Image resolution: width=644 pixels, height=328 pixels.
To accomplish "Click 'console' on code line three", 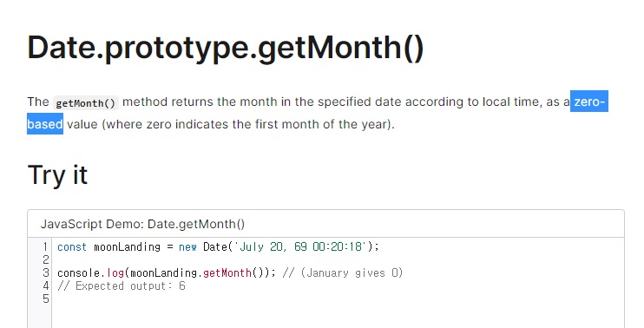I will click(78, 273).
